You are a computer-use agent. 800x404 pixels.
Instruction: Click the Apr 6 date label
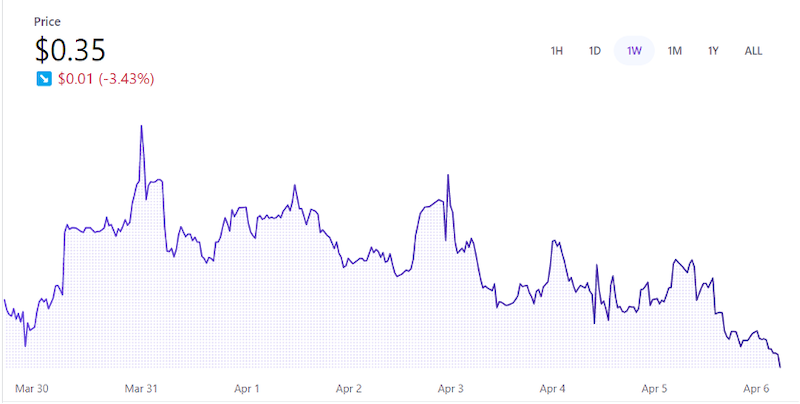(x=757, y=388)
